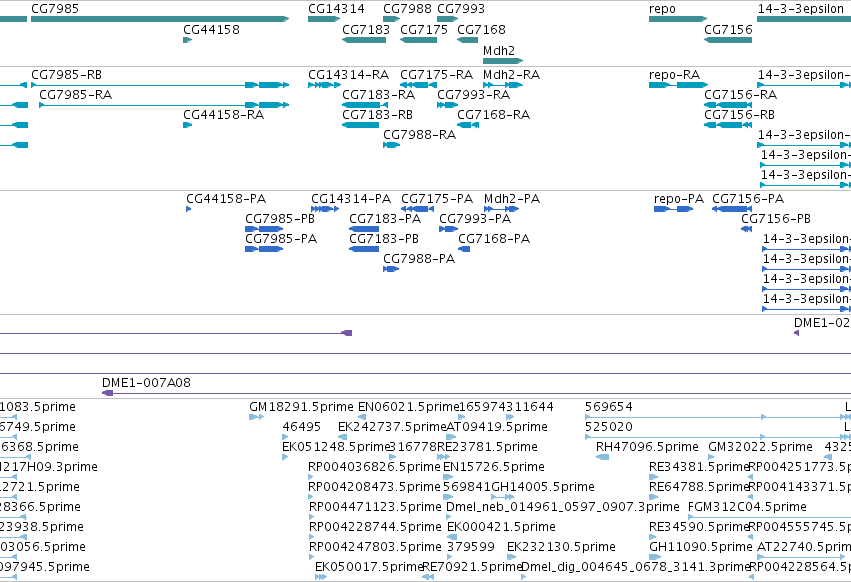Click protein Mdh2-PA

click(x=501, y=209)
